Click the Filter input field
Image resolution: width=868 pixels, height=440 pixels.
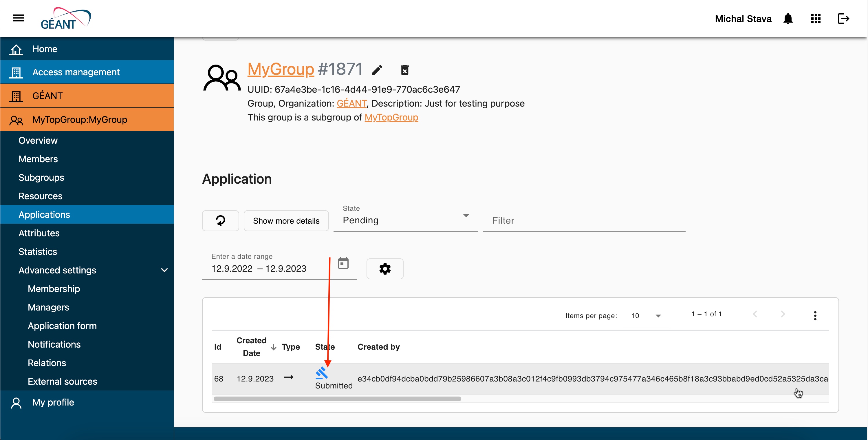tap(584, 220)
